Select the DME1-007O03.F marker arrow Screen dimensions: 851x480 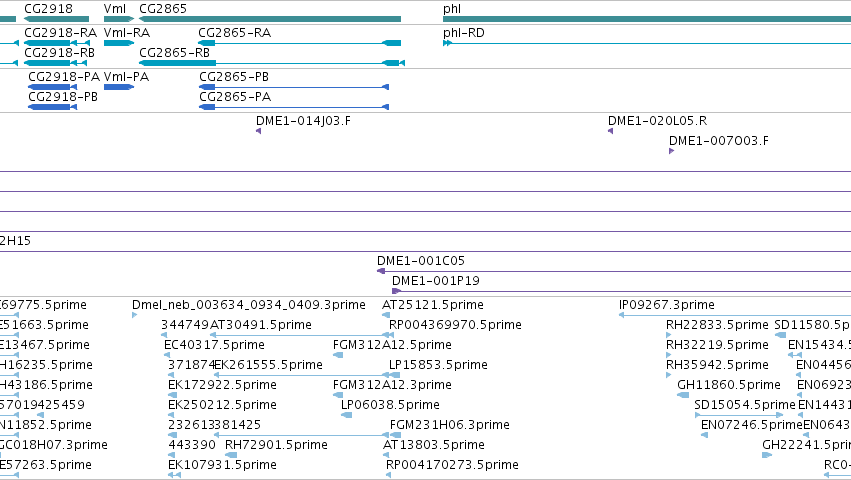tap(671, 151)
